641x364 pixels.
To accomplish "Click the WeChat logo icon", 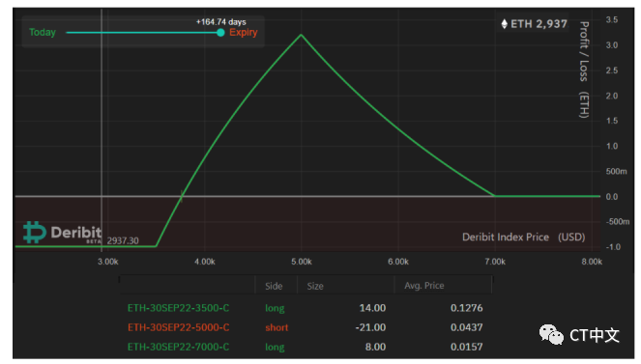I will click(x=551, y=335).
